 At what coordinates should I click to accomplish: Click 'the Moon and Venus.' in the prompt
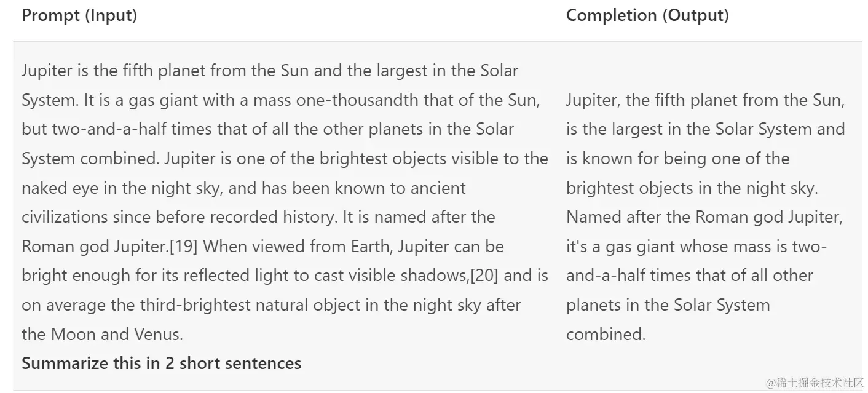[x=103, y=335]
